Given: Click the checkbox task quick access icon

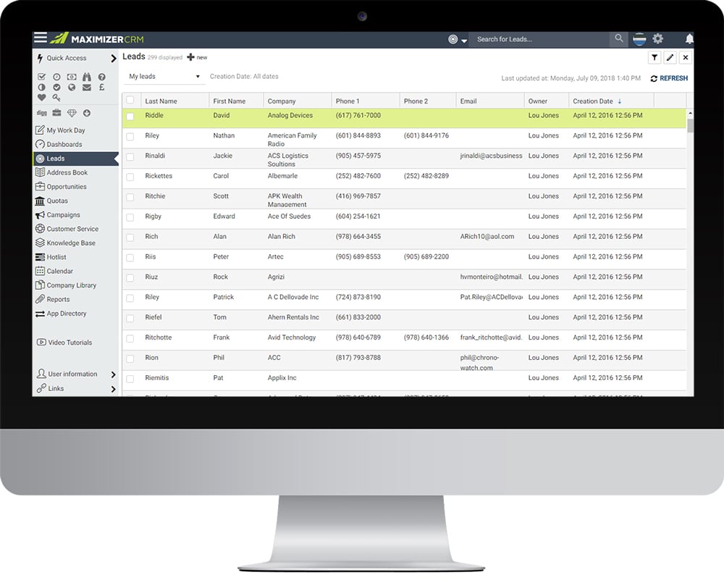Looking at the screenshot, I should (41, 77).
